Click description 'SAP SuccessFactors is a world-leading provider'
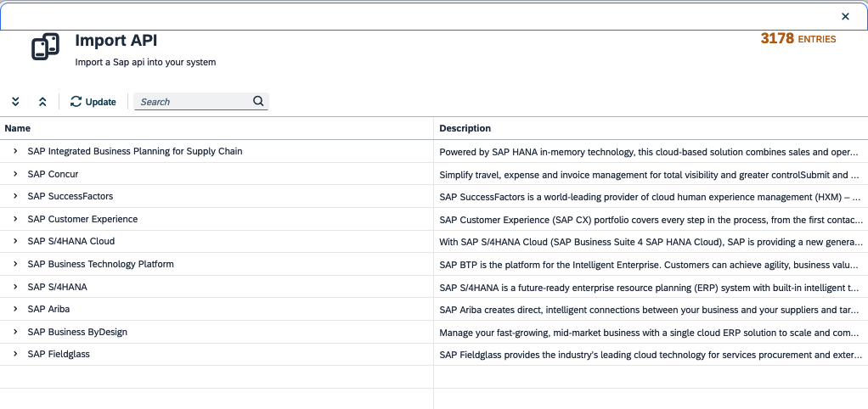 tap(651, 197)
